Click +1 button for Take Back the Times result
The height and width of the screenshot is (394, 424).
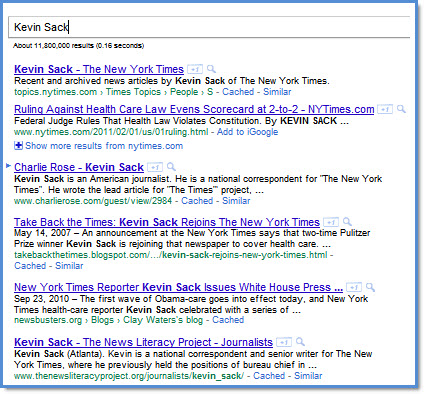click(x=331, y=222)
